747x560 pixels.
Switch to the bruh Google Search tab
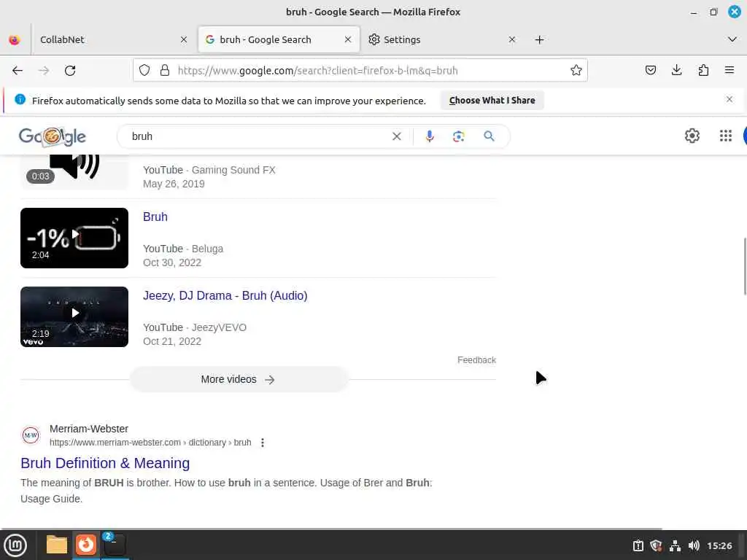point(278,39)
